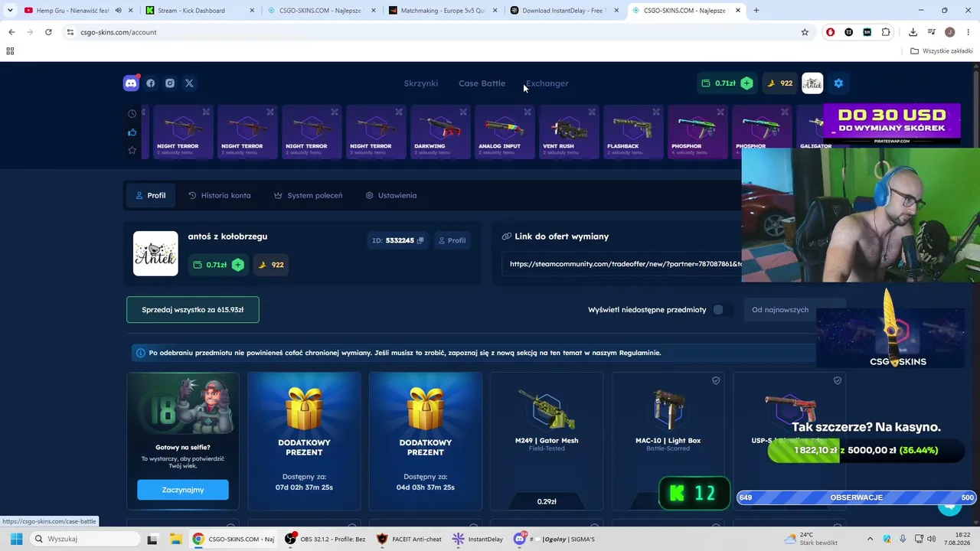980x551 pixels.
Task: Click the Steam trade offer link field
Action: click(621, 264)
